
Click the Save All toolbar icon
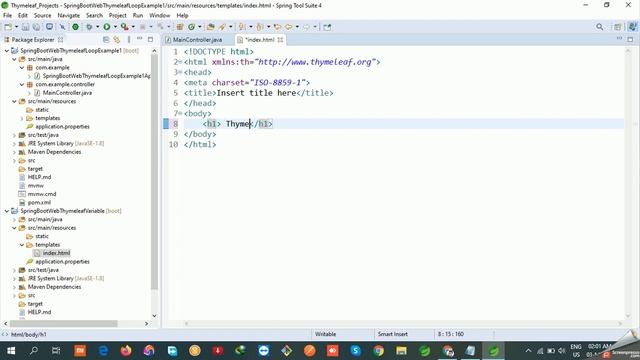[x=36, y=27]
